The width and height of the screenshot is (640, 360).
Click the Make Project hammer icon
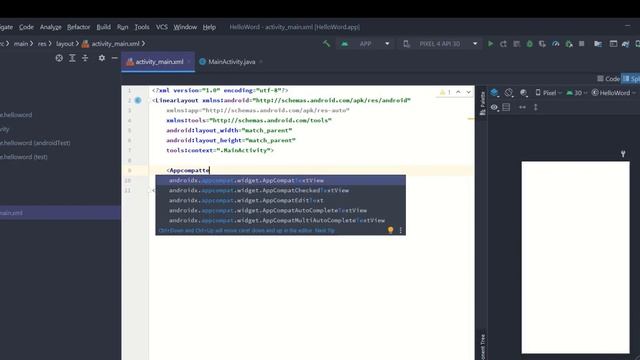click(327, 44)
